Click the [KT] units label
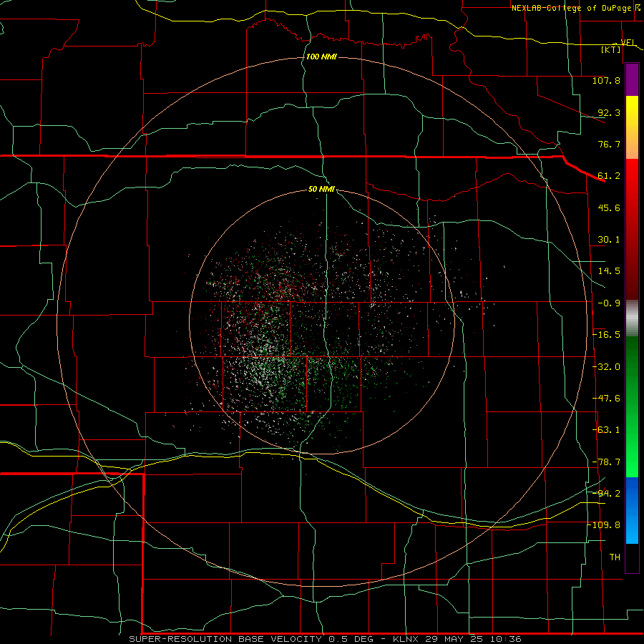 pos(611,49)
